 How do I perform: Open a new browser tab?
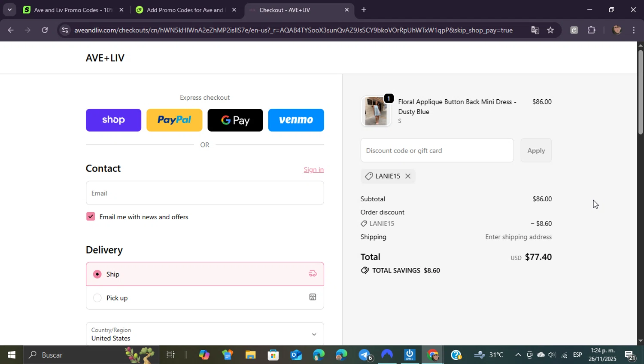click(364, 10)
